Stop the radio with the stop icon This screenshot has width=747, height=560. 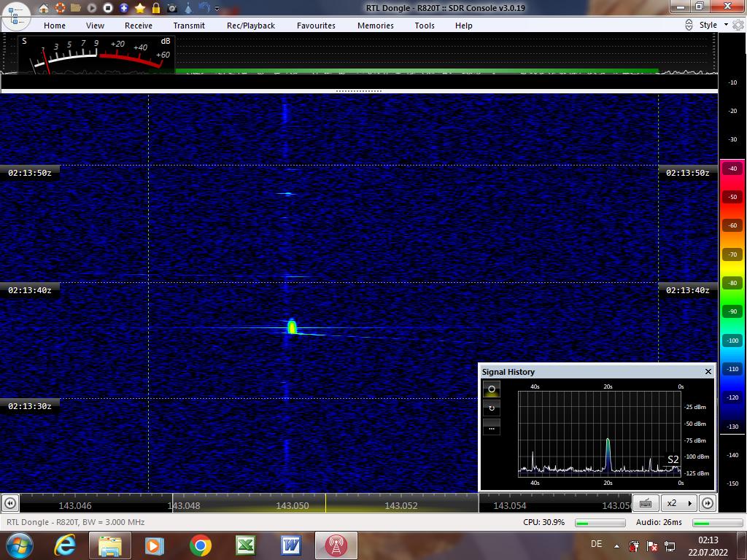point(108,8)
